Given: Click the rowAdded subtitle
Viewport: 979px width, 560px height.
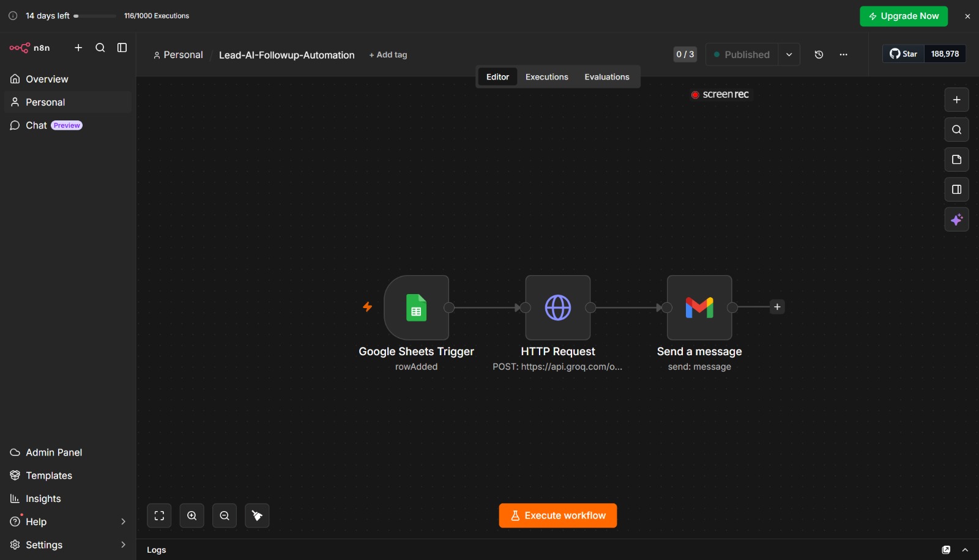Looking at the screenshot, I should [417, 367].
